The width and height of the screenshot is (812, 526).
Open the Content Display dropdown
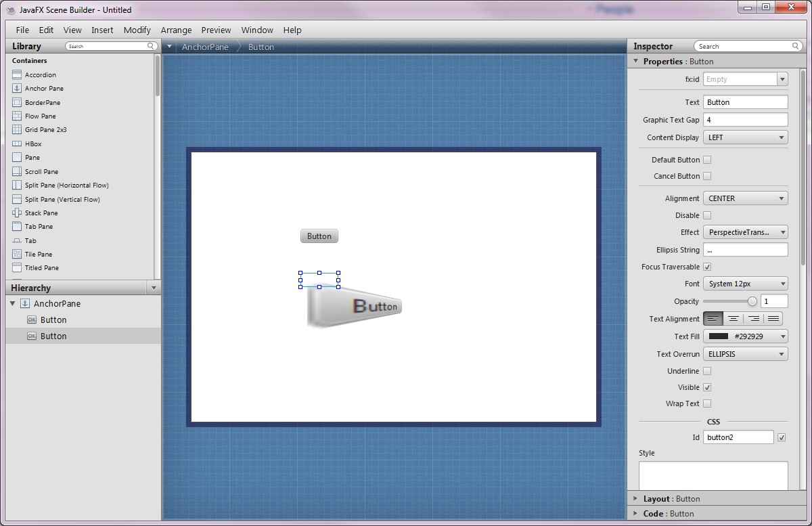point(745,137)
